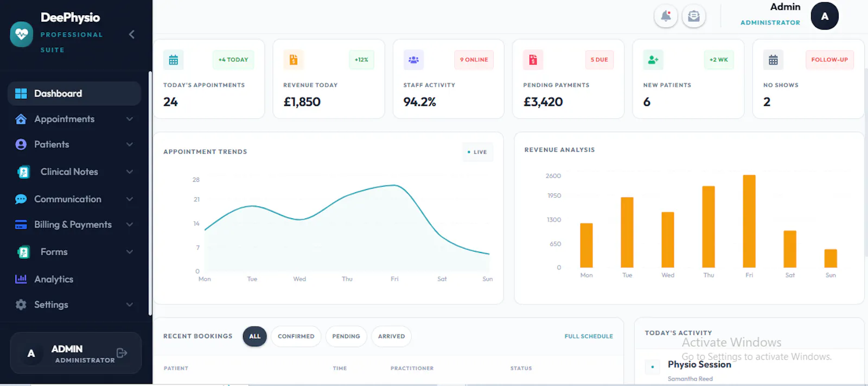
Task: Click the 94.2% staff activity value
Action: [x=419, y=102]
